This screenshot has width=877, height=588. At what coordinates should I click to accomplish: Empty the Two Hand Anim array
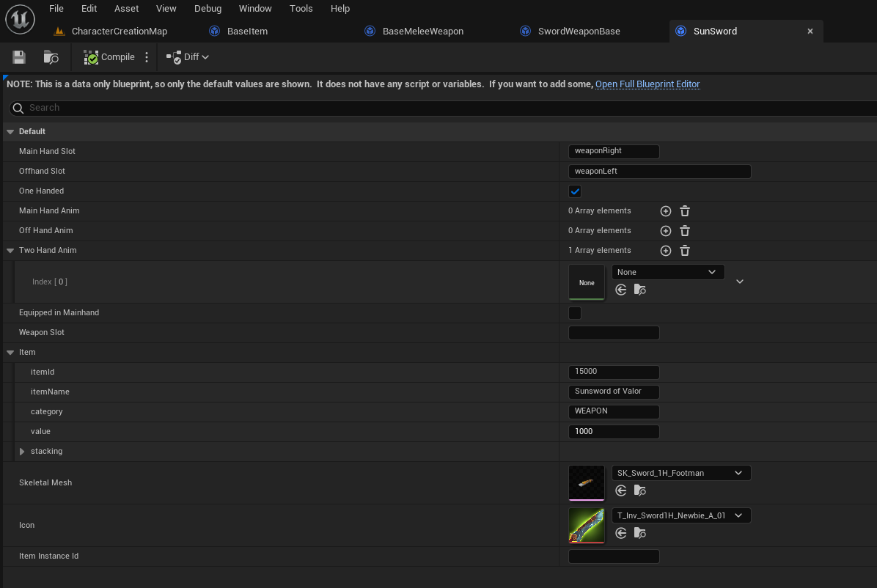click(685, 251)
